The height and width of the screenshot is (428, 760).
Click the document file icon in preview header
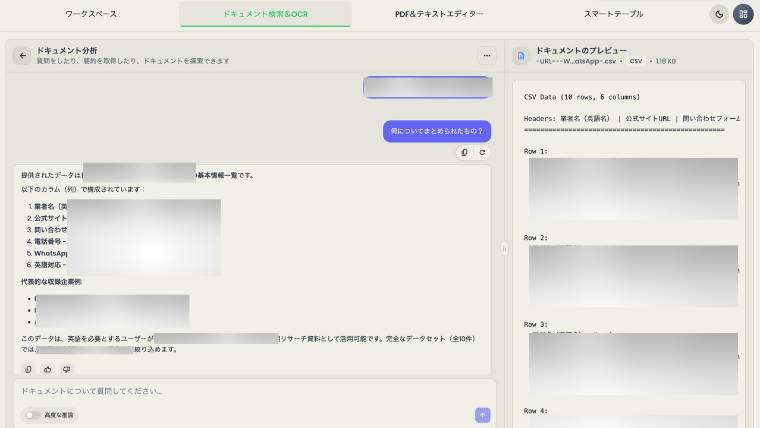pos(521,56)
